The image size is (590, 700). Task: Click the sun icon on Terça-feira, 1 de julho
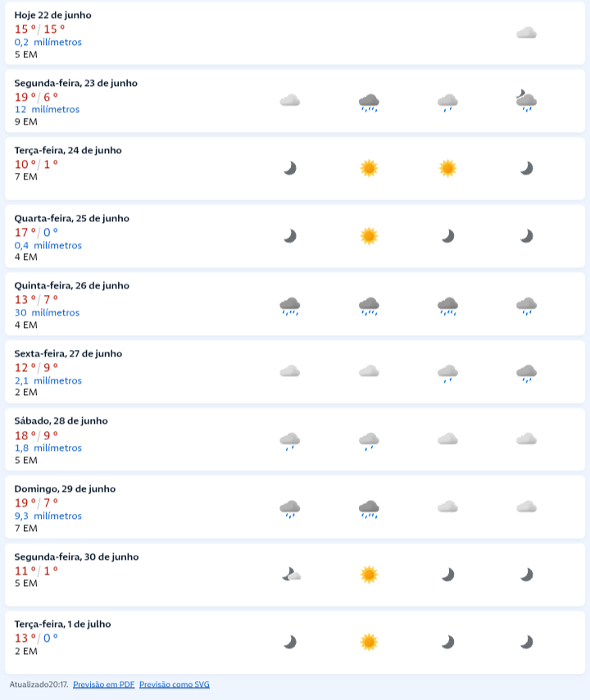[x=369, y=642]
